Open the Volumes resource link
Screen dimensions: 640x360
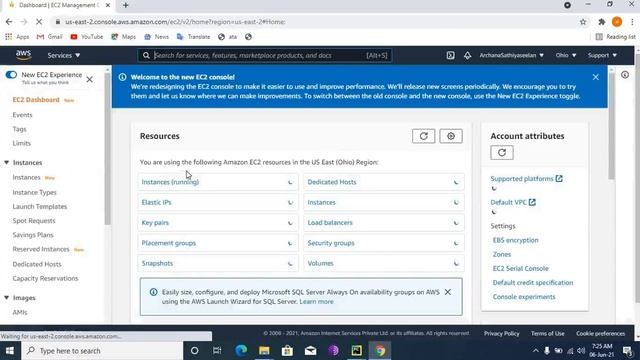coord(320,263)
